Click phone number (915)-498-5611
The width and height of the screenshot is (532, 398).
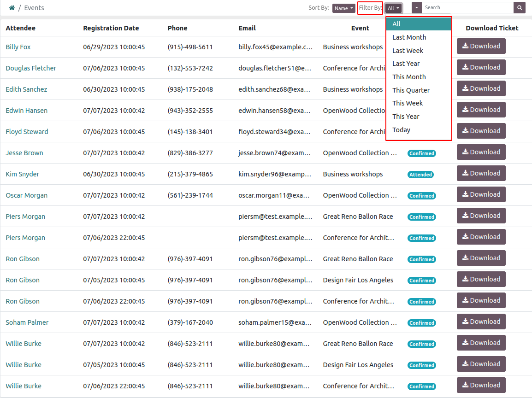click(190, 47)
